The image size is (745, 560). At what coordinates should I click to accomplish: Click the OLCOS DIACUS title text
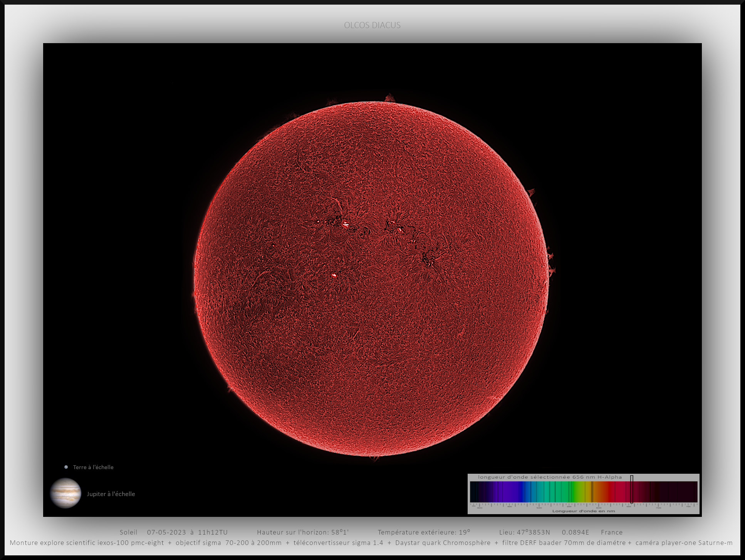coord(372,25)
